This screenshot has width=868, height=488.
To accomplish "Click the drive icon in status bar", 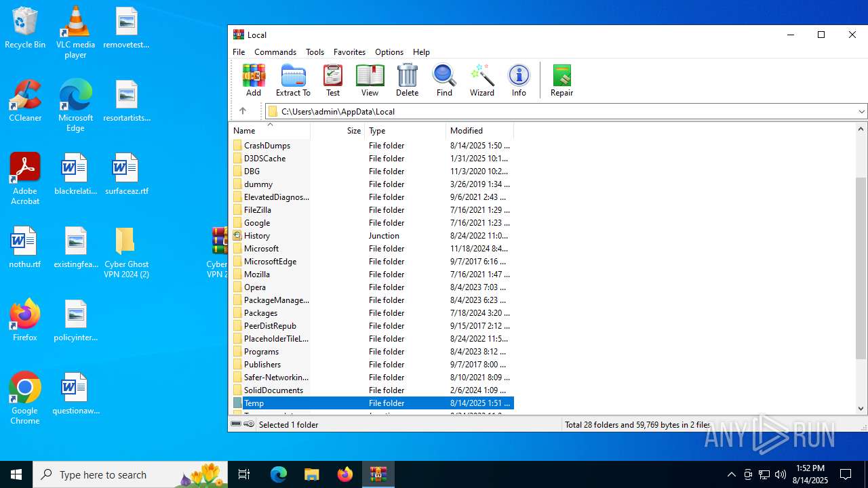I will tap(236, 424).
